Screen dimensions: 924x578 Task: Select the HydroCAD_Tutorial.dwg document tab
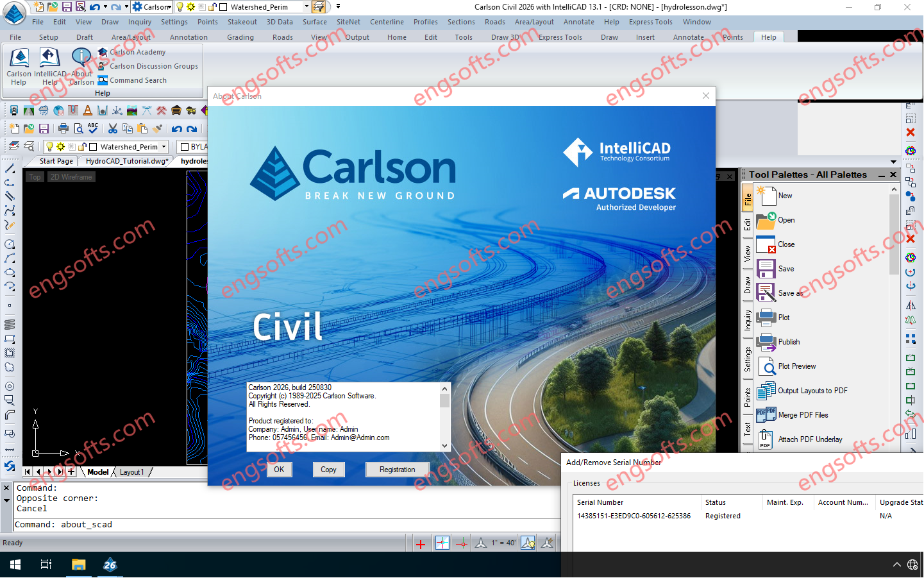127,161
